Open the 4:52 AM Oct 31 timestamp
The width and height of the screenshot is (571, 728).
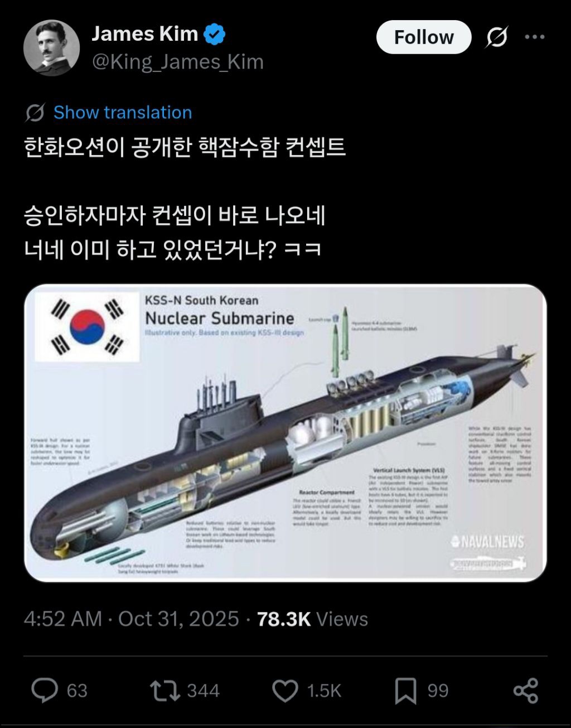point(131,619)
